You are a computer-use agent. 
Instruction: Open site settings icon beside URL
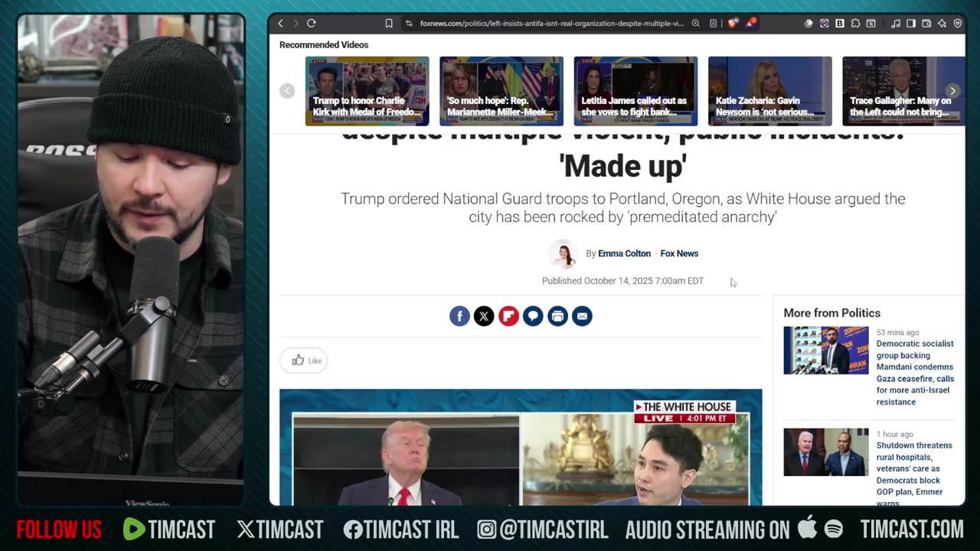pos(409,24)
